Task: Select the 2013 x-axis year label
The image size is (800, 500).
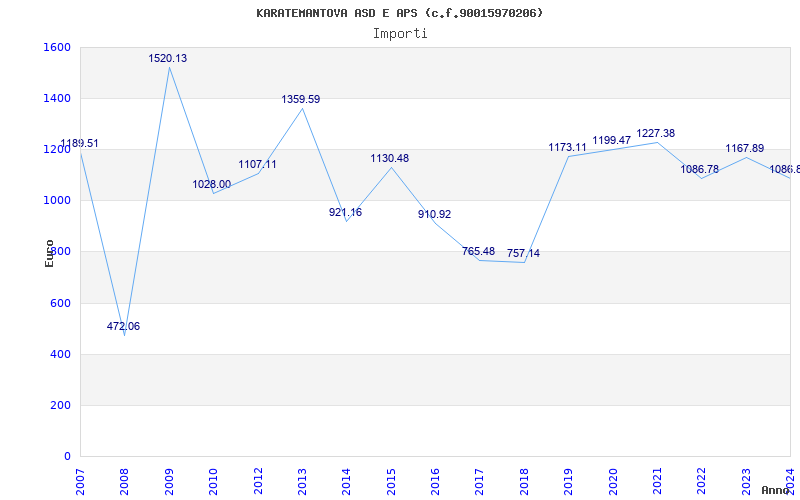Action: 302,482
